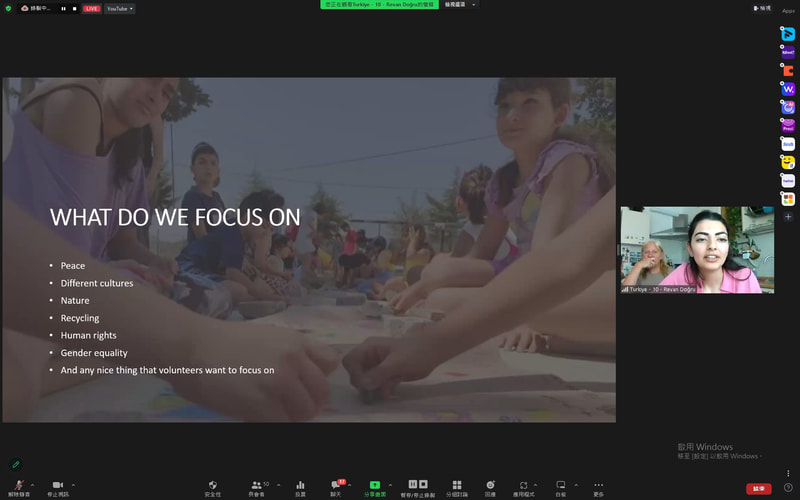Viewport: 800px width, 500px height.
Task: Open the Reactions emoji icon
Action: 490,487
